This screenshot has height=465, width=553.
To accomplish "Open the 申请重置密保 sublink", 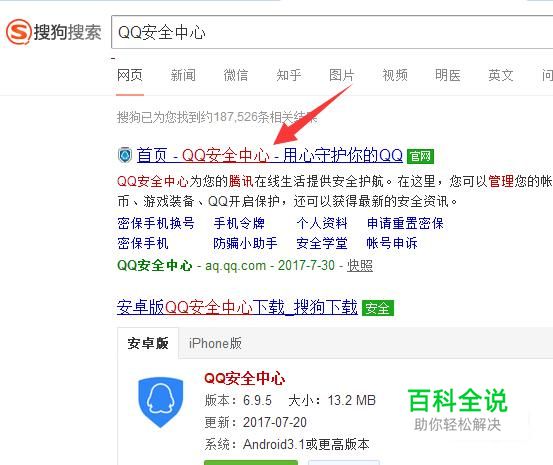I will [405, 223].
